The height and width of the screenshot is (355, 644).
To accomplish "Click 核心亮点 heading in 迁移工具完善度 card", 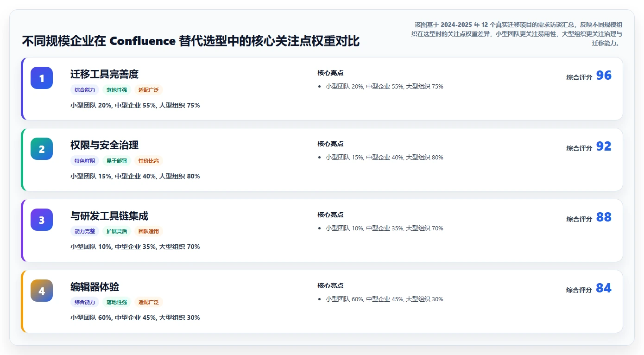I will 330,73.
